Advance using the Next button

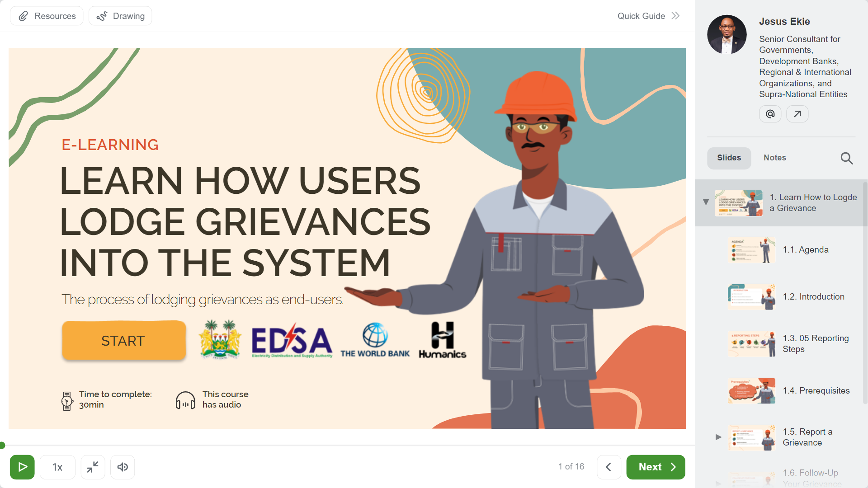coord(656,467)
